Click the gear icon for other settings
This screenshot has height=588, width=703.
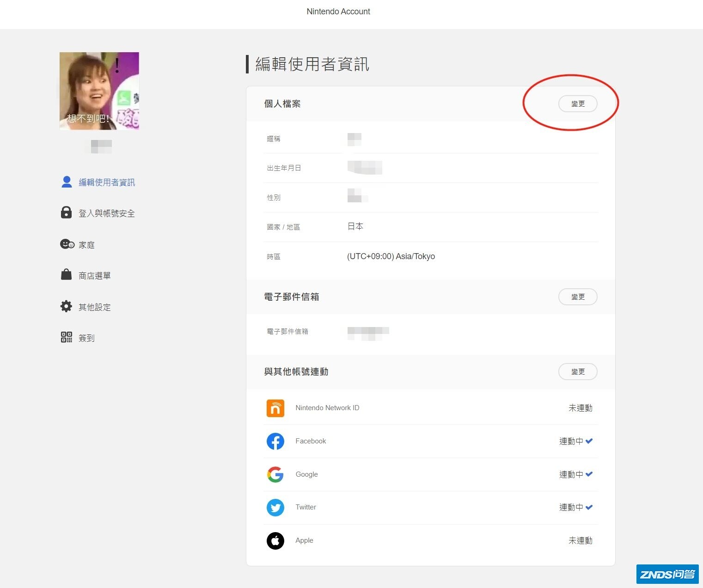66,306
